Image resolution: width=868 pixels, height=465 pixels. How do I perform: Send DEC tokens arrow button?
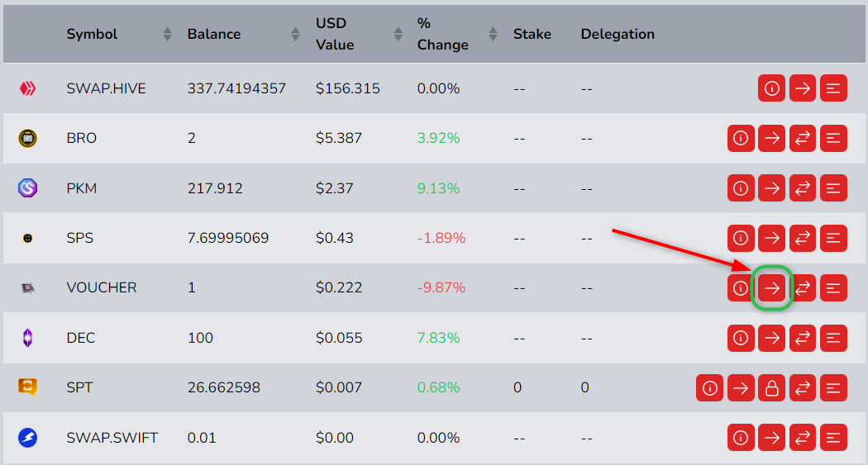tap(771, 338)
